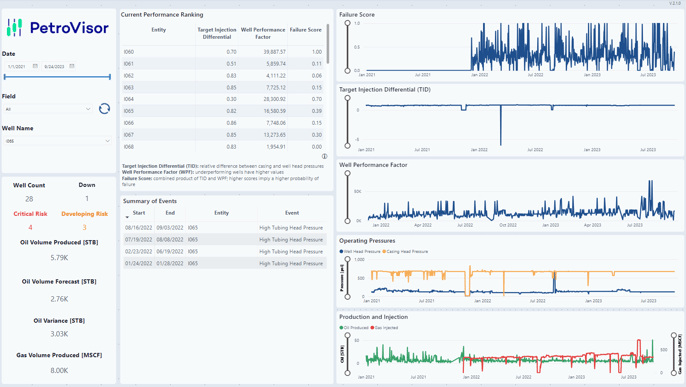
Task: Select the I066 row in ranking table
Action: click(223, 123)
